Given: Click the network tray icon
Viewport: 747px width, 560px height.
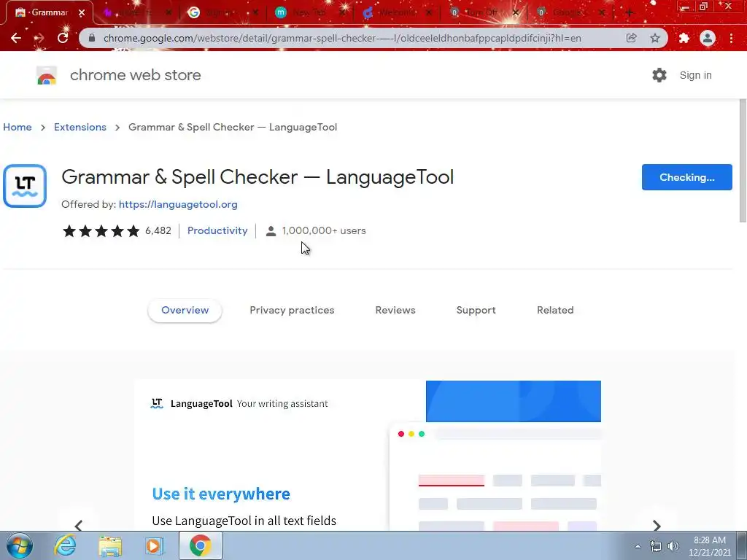Looking at the screenshot, I should [656, 546].
